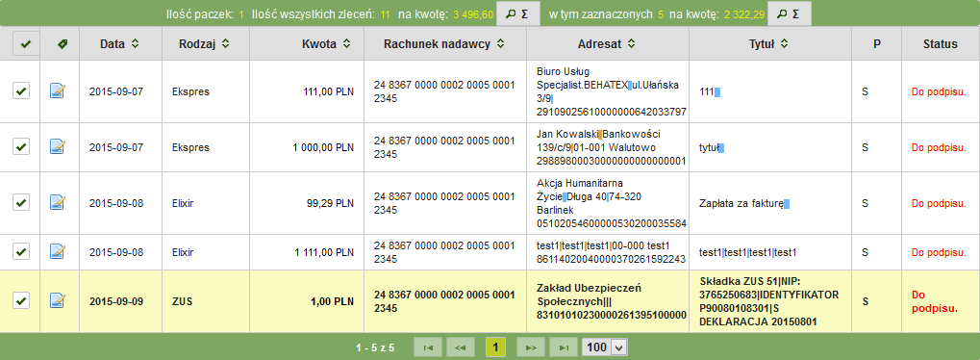Go to previous page of results
Viewport: 980px width, 360px height.
(462, 347)
